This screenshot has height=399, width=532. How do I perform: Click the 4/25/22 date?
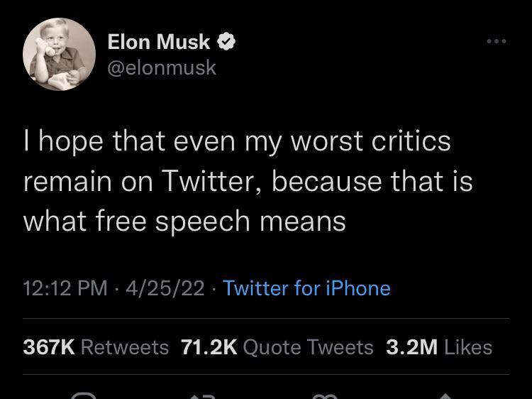(x=165, y=288)
